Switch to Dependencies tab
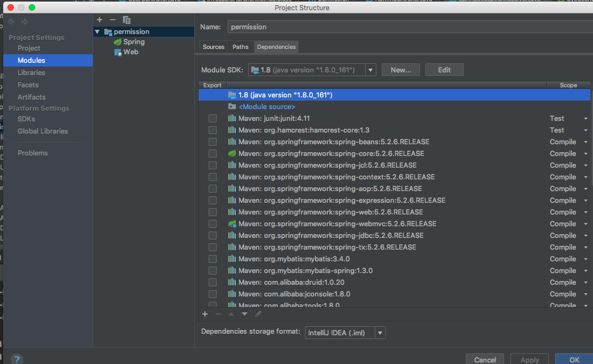 point(276,47)
